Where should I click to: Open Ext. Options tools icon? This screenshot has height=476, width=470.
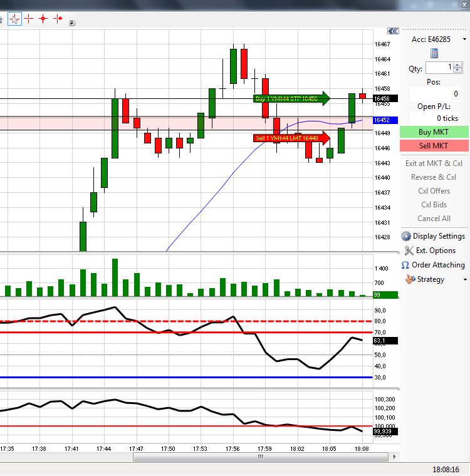409,251
